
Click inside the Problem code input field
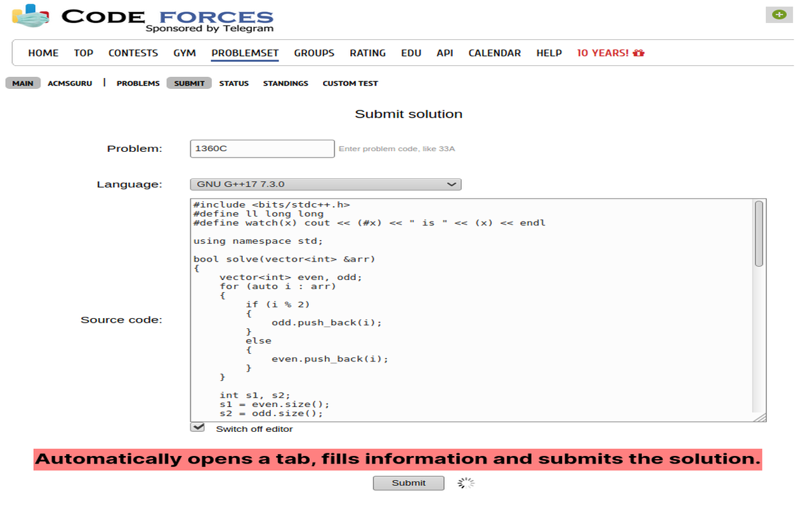point(262,148)
